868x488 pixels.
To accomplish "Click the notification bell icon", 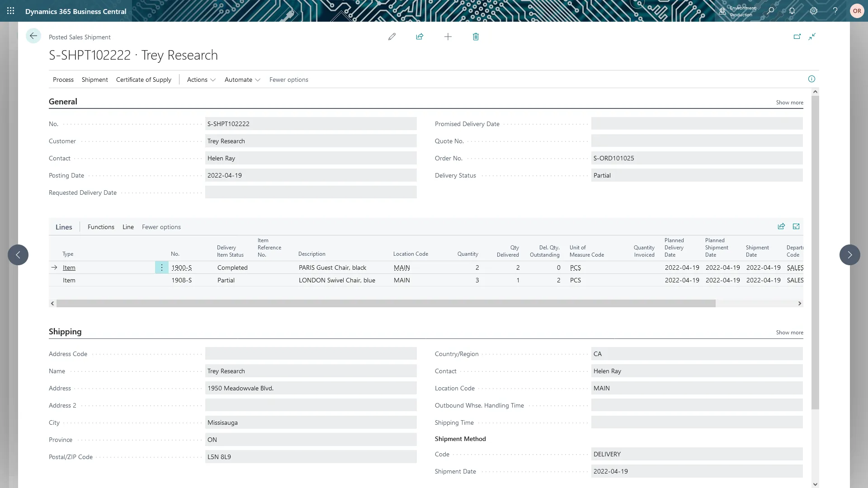I will click(792, 11).
